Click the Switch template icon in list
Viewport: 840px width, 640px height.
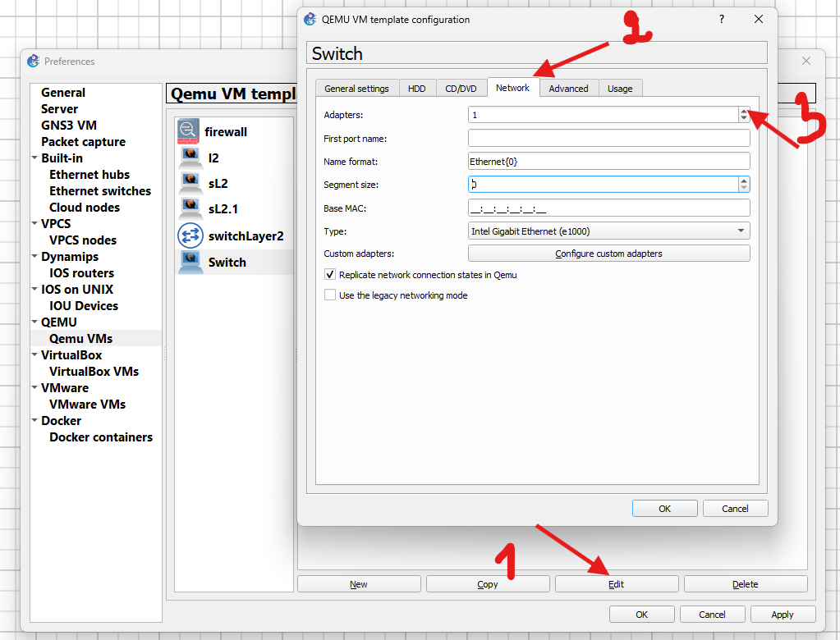click(190, 263)
